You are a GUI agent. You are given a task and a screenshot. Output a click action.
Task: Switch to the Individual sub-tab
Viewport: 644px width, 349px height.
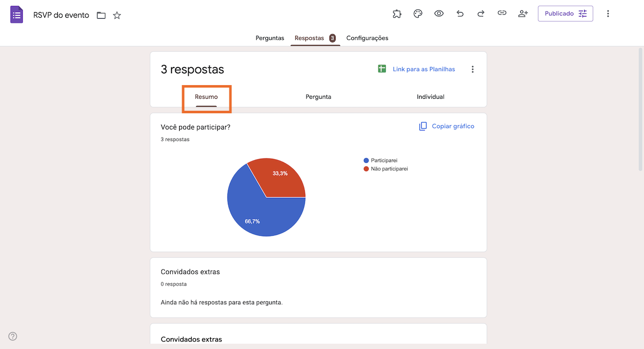point(431,97)
